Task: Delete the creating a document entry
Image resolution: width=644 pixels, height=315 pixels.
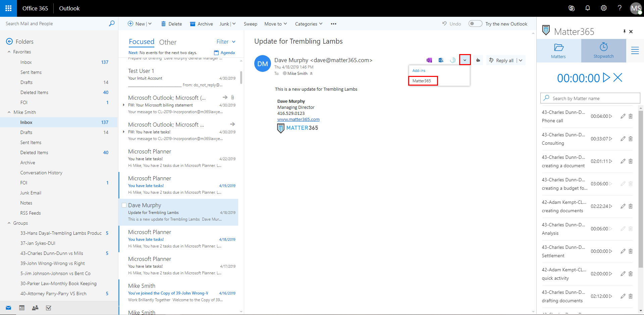Action: point(631,161)
